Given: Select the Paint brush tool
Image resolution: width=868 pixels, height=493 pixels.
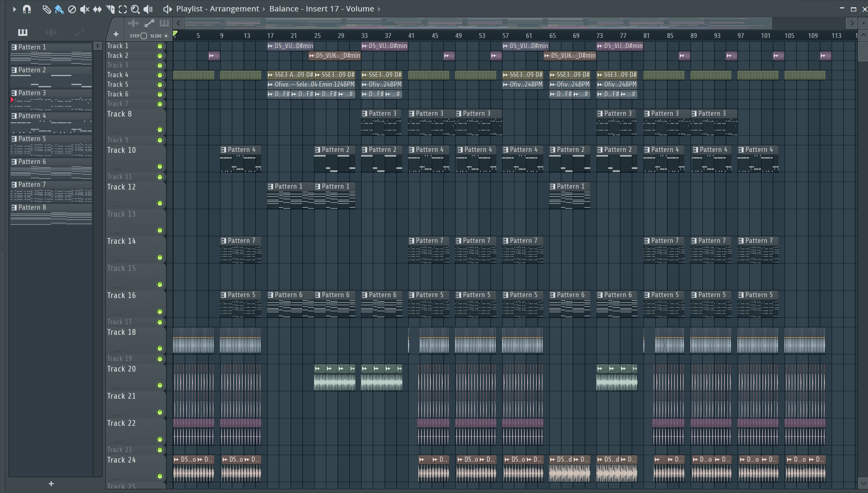Looking at the screenshot, I should (59, 9).
